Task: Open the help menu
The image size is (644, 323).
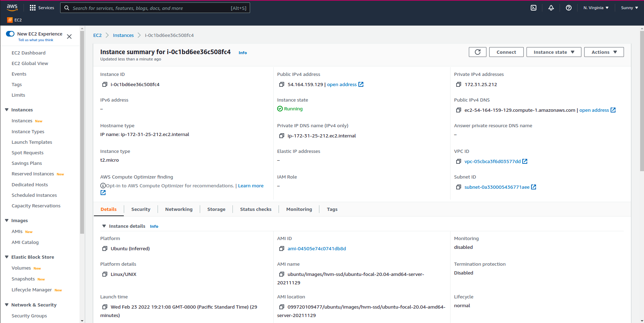Action: (x=568, y=8)
